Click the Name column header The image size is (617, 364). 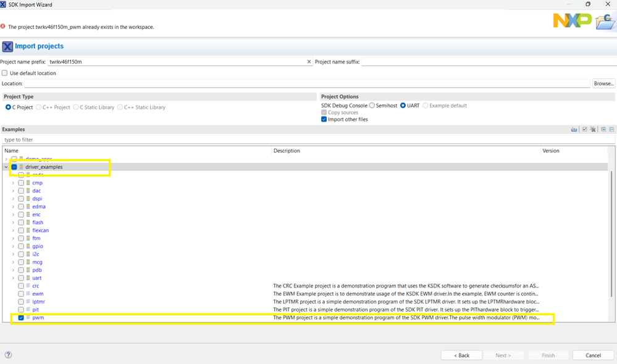pos(137,151)
